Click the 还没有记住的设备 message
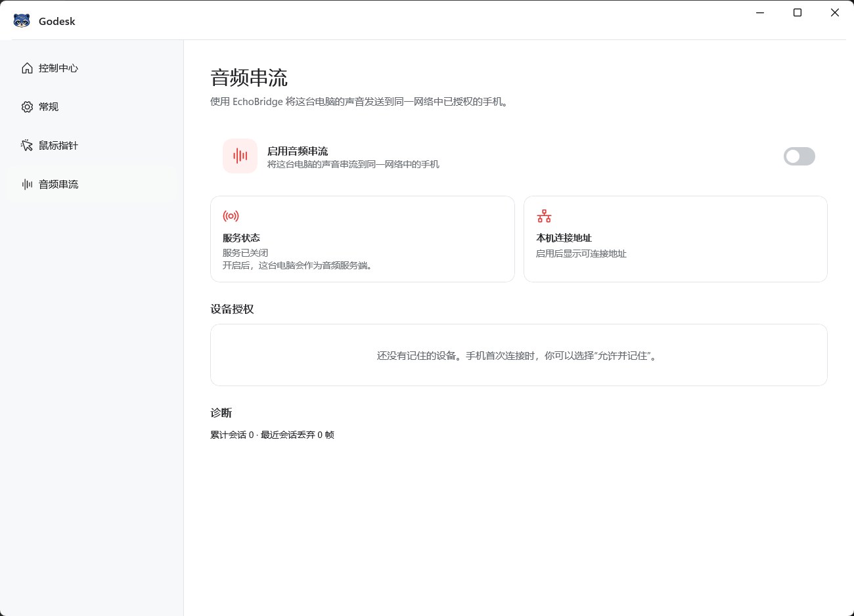Image resolution: width=854 pixels, height=616 pixels. click(x=518, y=356)
